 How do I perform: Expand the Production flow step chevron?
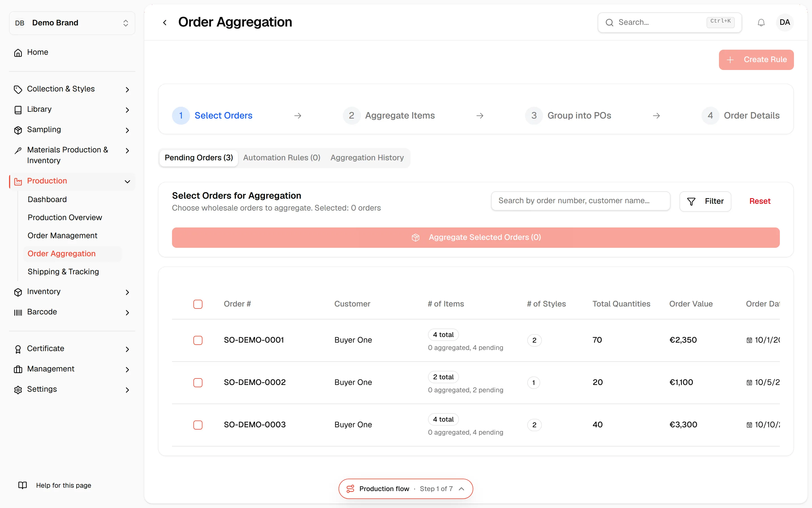tap(462, 489)
